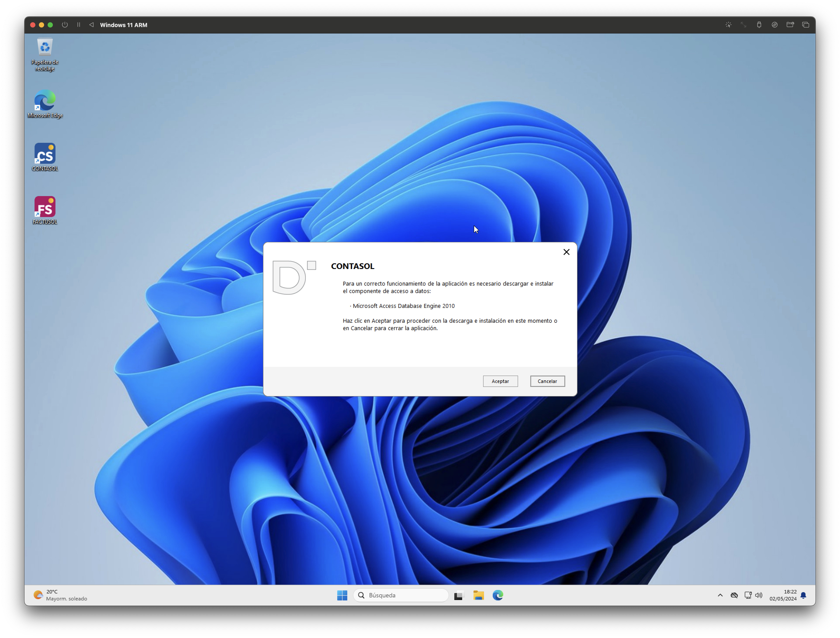
Task: Click the USB device icon in VM toolbar
Action: click(759, 25)
